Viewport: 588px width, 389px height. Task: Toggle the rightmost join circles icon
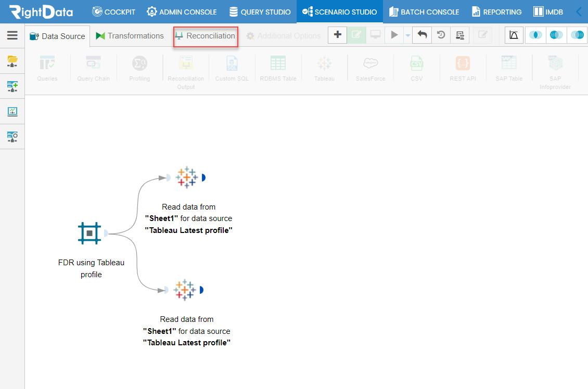577,35
